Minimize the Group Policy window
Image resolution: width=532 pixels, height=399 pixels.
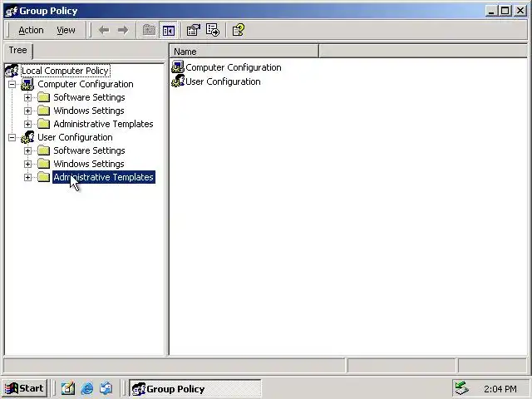point(491,11)
